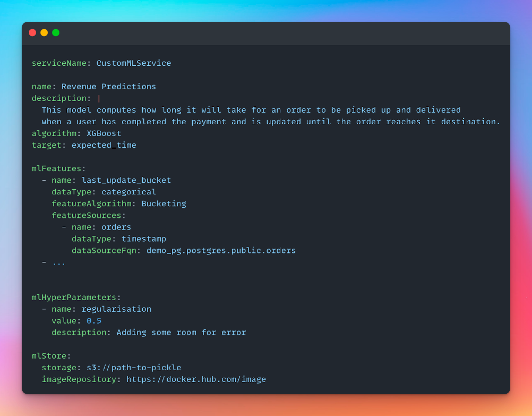Click the demo_pg.postgres.public.orders source FQN
Viewport: 532px width, 416px height.
click(221, 250)
